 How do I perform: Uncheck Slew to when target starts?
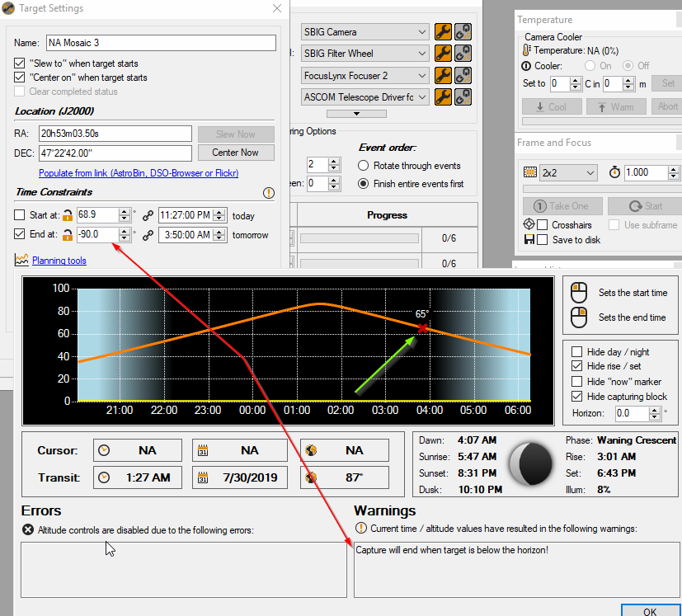click(x=19, y=63)
